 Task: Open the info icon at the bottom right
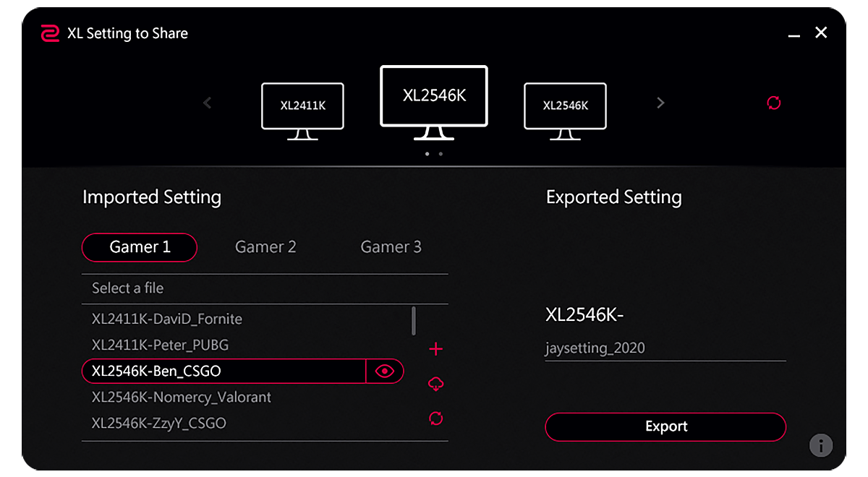(821, 445)
